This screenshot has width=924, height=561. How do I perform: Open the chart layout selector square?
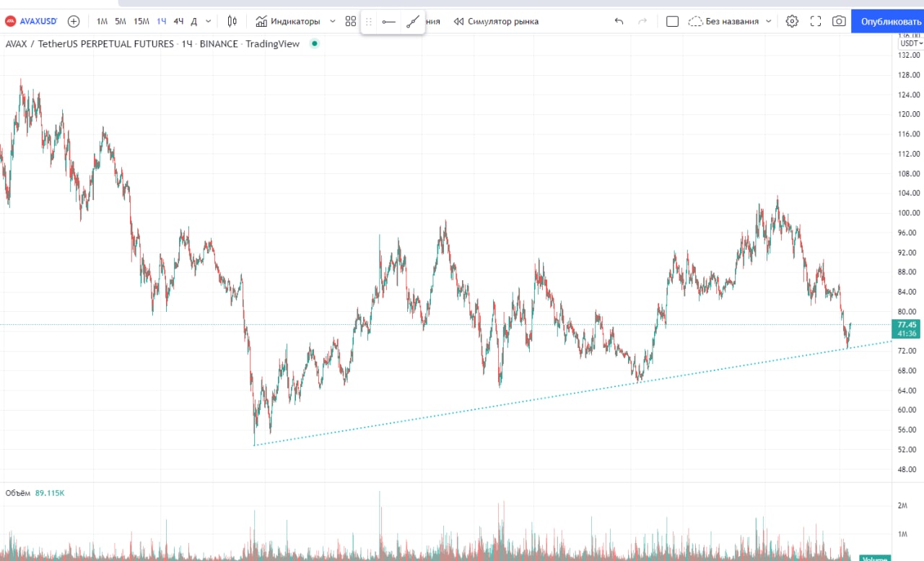(672, 21)
